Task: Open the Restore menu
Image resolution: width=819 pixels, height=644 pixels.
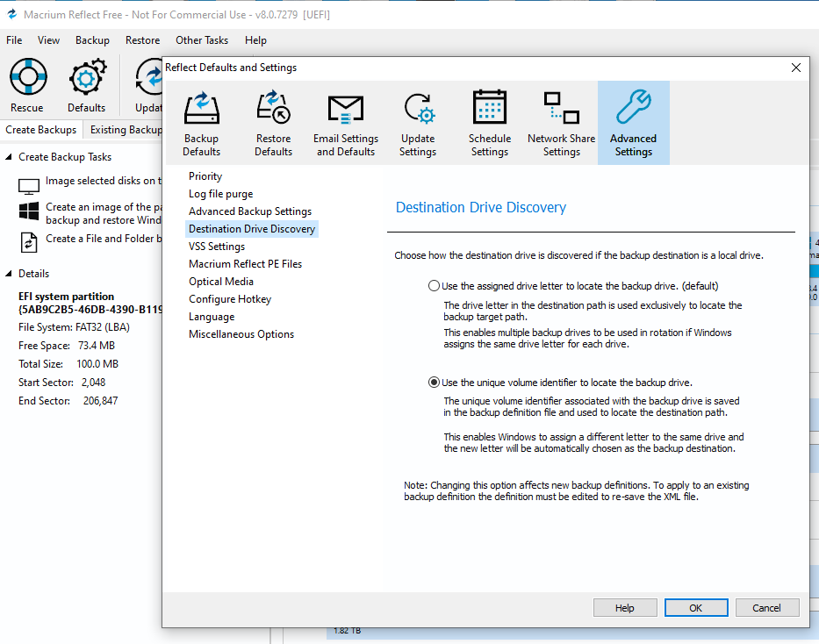Action: pyautogui.click(x=142, y=40)
